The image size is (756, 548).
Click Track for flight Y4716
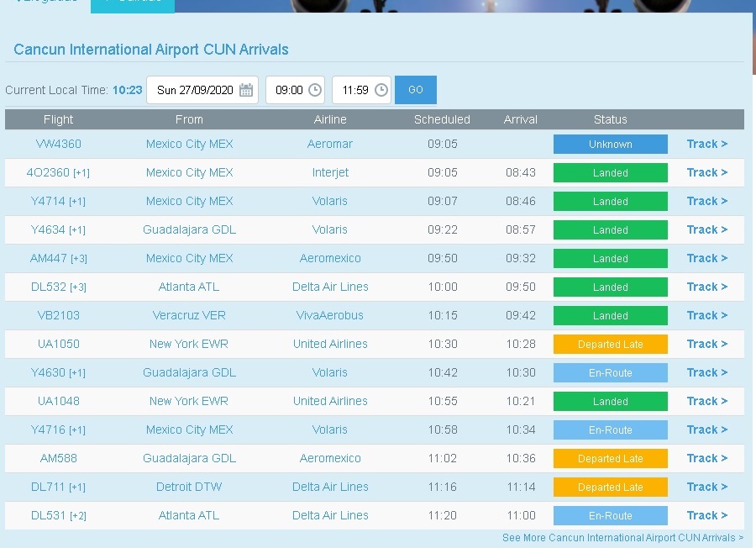pyautogui.click(x=706, y=429)
